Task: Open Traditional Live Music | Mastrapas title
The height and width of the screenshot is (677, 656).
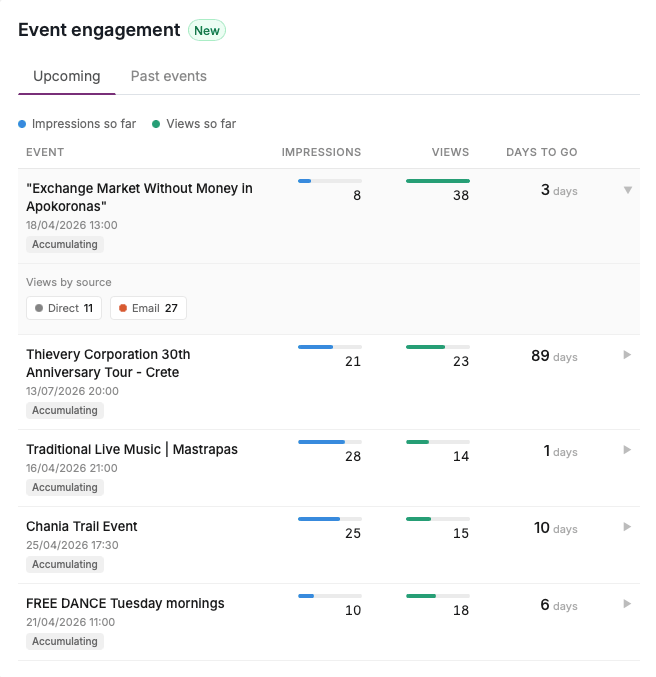Action: tap(132, 449)
